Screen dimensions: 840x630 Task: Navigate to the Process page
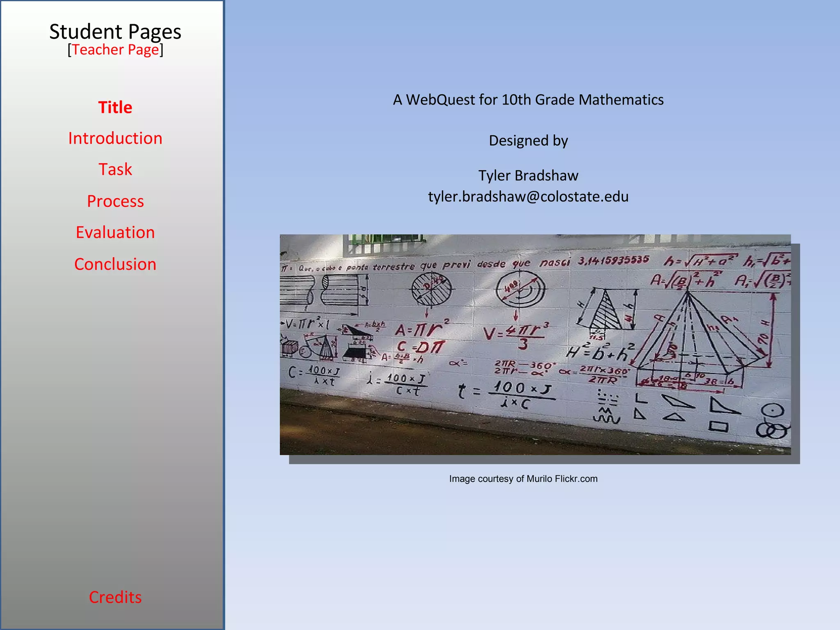click(115, 201)
